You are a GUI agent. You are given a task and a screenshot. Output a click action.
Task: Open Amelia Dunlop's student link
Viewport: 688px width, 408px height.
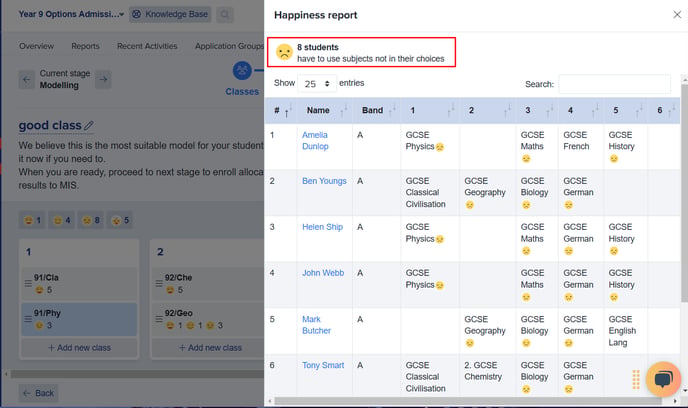(315, 141)
